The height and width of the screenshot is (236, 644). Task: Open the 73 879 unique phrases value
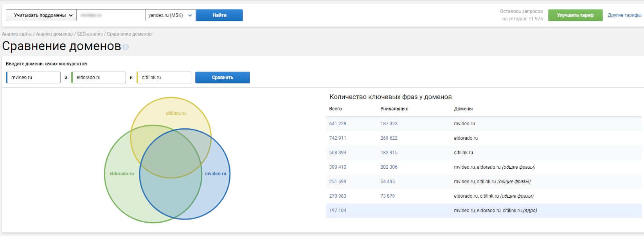pos(388,196)
